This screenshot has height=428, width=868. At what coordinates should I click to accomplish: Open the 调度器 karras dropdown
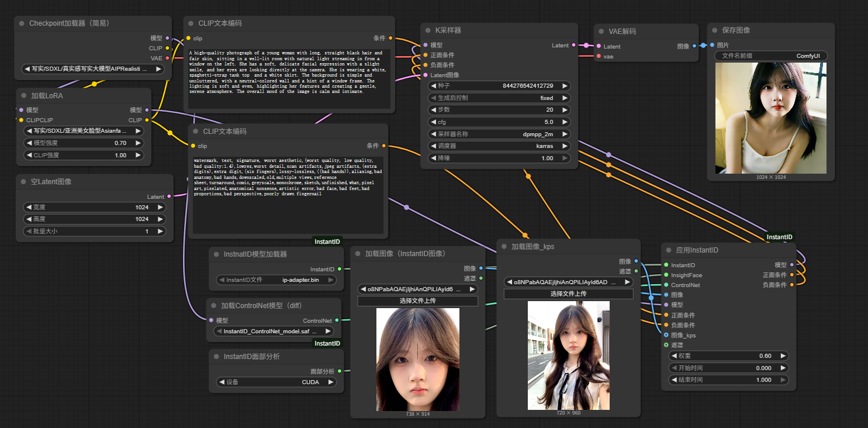click(499, 146)
